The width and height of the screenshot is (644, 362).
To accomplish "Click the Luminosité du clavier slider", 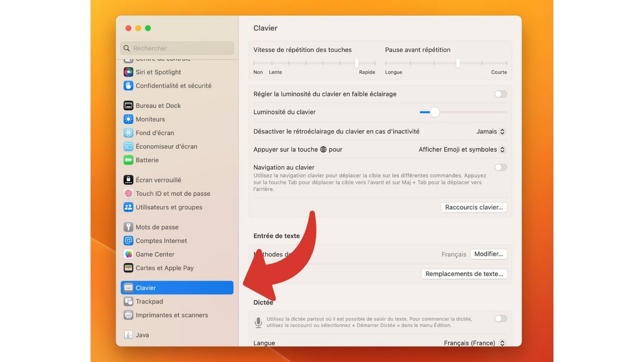I will point(463,112).
